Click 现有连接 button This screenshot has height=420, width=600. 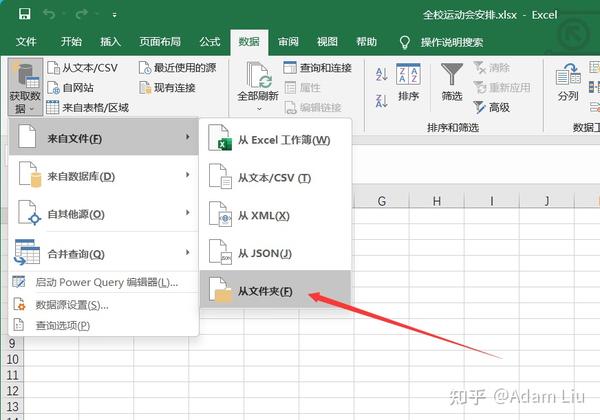pyautogui.click(x=167, y=88)
